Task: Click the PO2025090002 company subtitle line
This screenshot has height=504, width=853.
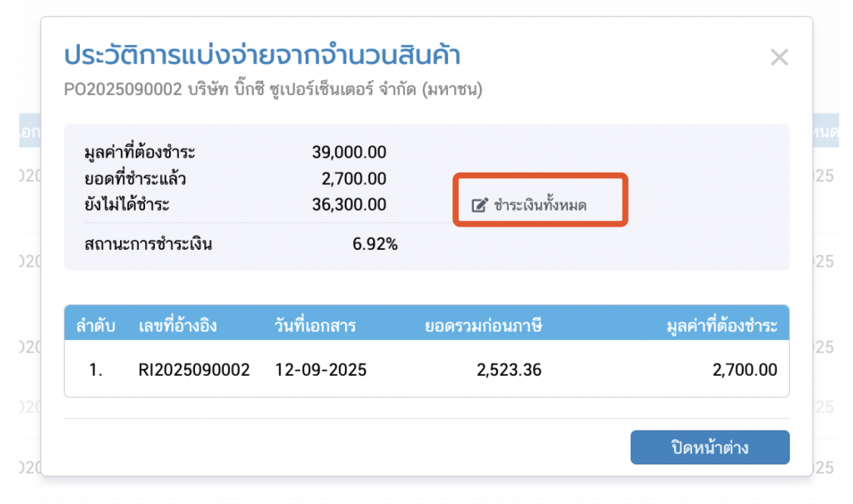Action: (x=273, y=88)
